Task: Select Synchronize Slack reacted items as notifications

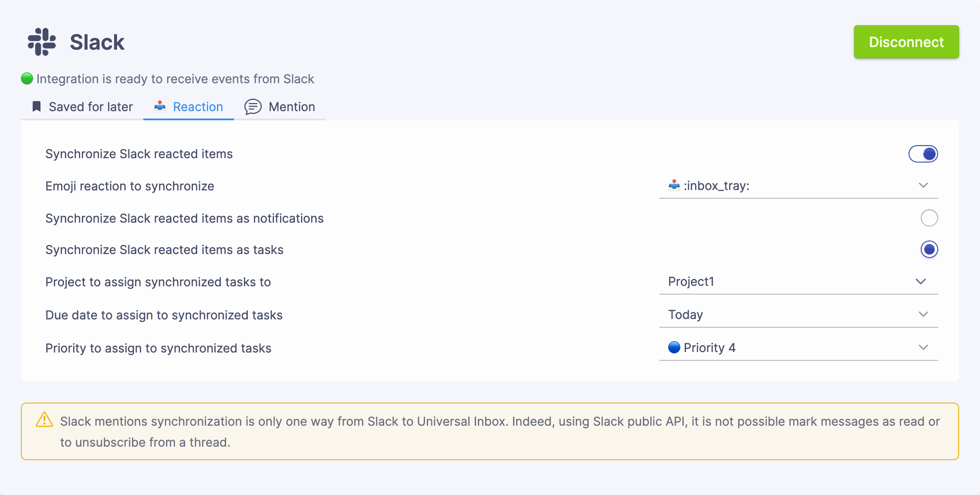Action: coord(929,218)
